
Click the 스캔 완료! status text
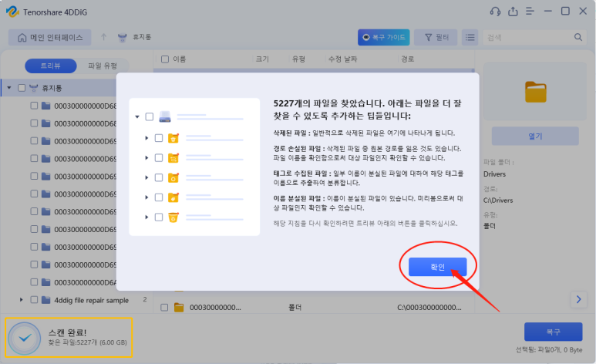[67, 332]
